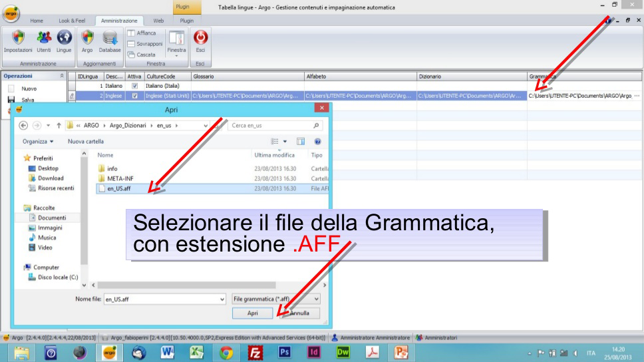Viewport: 644px width, 362px height.
Task: Open the Lingue ribbon icon
Action: coord(64,41)
